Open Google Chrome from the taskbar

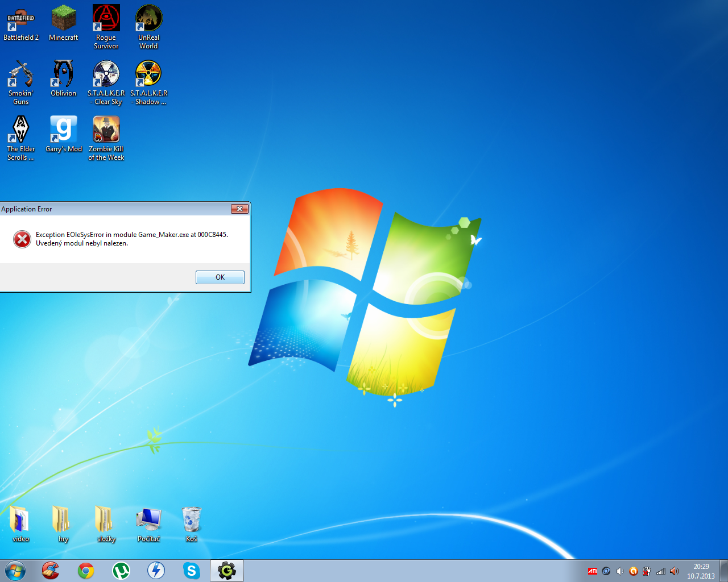(86, 571)
